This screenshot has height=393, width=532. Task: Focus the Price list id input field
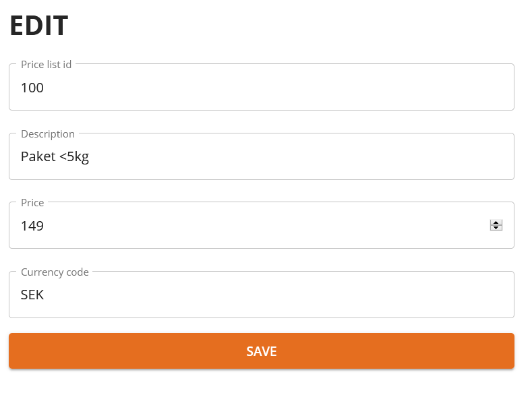tap(262, 88)
